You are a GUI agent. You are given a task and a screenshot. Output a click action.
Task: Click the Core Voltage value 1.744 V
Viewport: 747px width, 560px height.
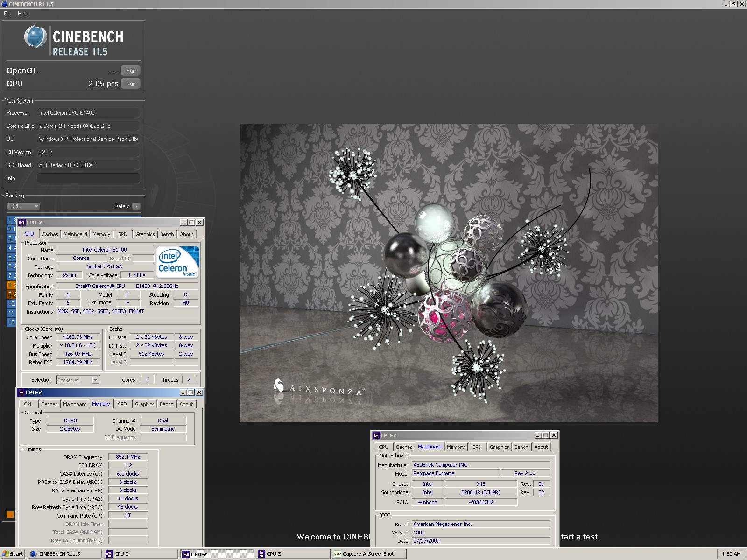(137, 275)
